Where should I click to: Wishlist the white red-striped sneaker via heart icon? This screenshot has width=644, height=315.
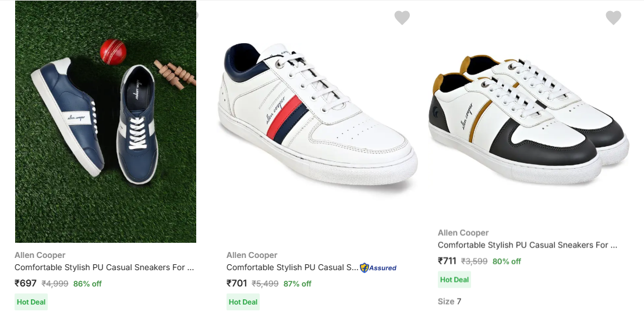click(402, 17)
